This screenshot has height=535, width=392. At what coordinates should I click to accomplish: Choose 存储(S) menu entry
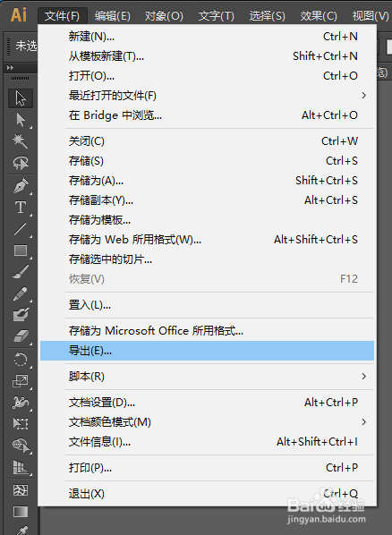click(x=208, y=161)
